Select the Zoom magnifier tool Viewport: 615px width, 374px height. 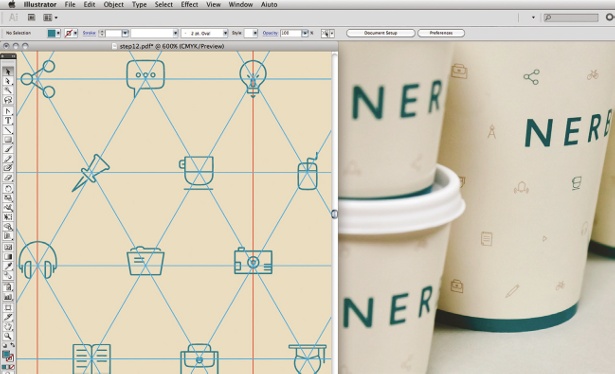point(8,336)
